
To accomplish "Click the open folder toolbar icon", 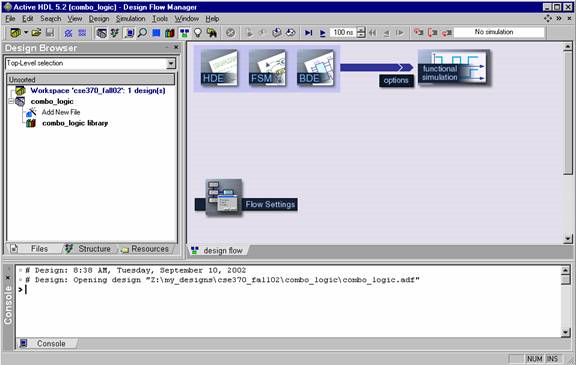I will pyautogui.click(x=36, y=33).
